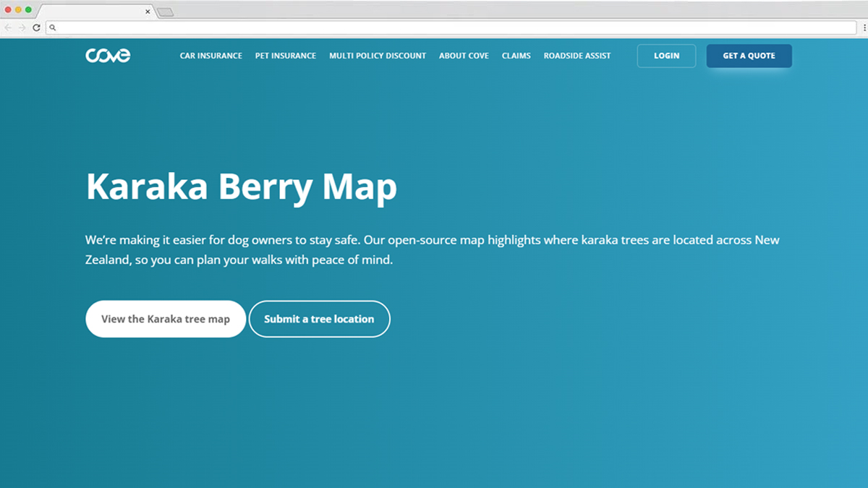Screen dimensions: 868x488
Task: Open the About Cove page
Action: [464, 56]
